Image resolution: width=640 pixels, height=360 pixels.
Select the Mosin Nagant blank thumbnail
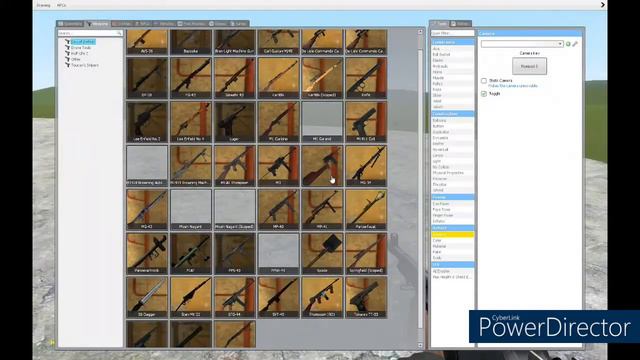191,209
